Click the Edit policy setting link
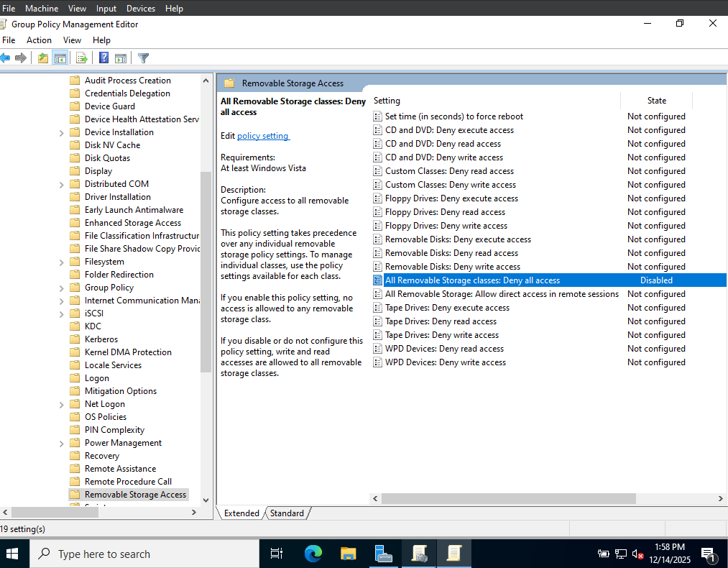The image size is (728, 568). point(263,136)
